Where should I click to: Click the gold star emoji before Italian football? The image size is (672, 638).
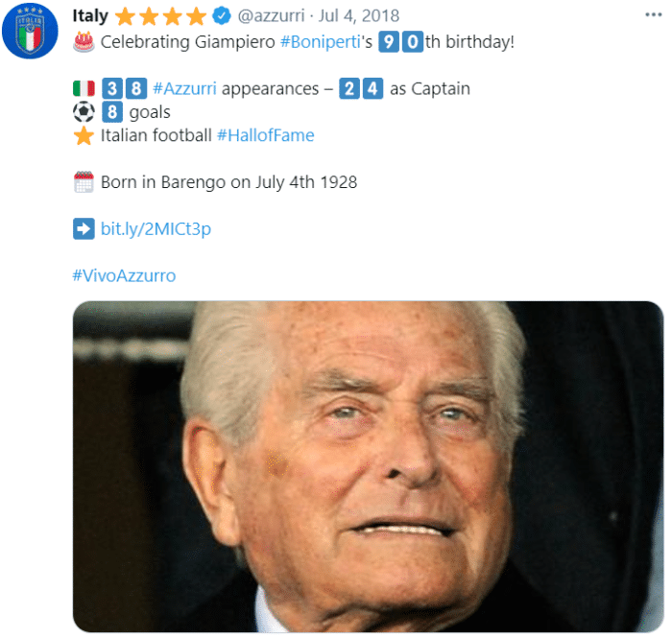pyautogui.click(x=84, y=135)
